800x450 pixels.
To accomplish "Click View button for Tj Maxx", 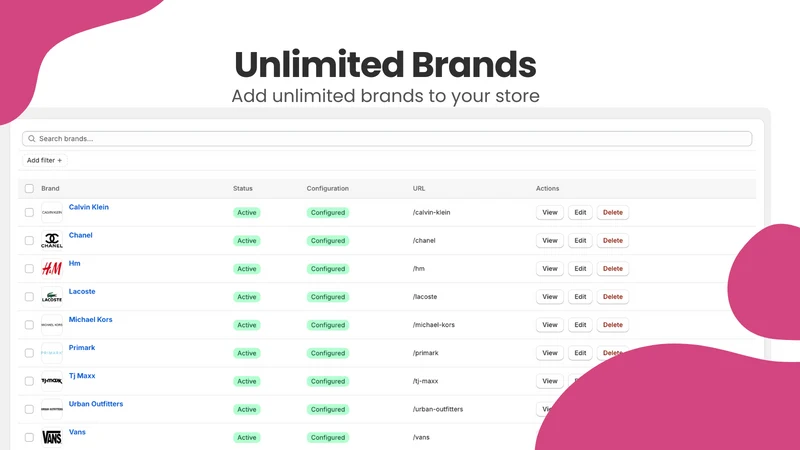I will [x=549, y=381].
